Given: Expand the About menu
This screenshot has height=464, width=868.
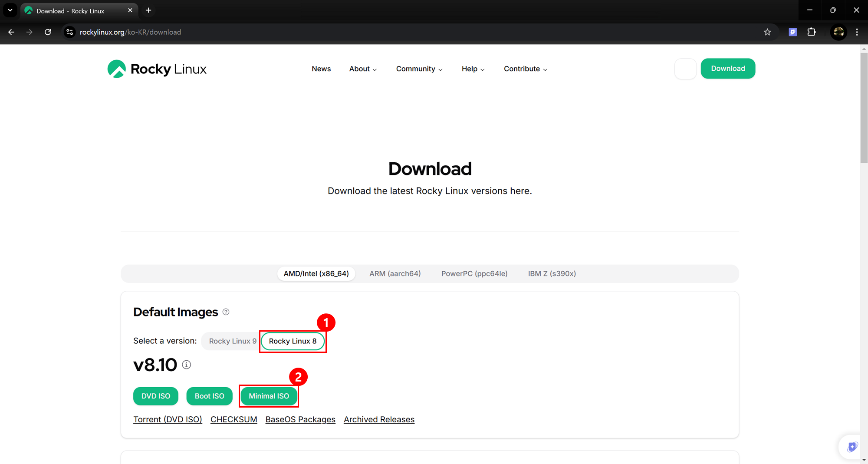Looking at the screenshot, I should pos(363,69).
